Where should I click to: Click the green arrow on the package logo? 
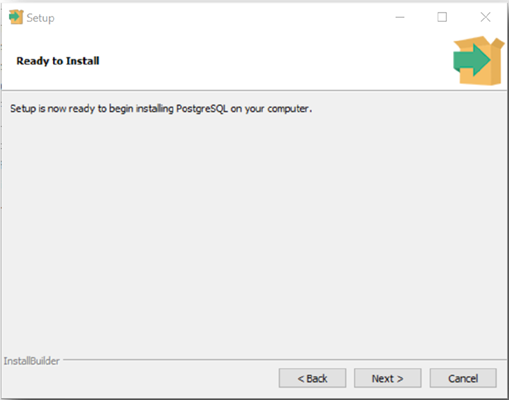(x=471, y=60)
